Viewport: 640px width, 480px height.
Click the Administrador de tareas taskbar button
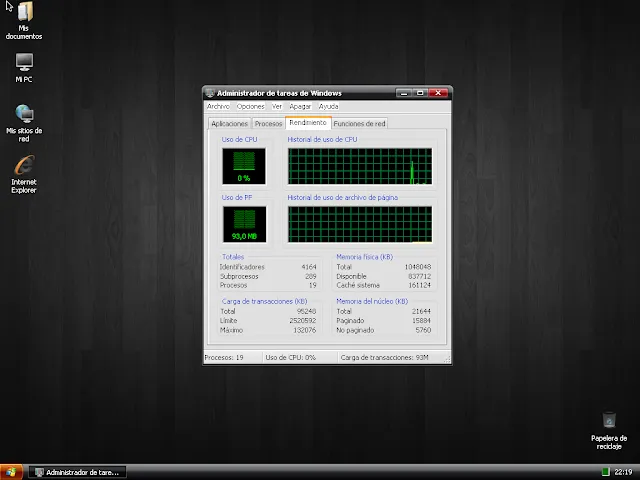[78, 472]
